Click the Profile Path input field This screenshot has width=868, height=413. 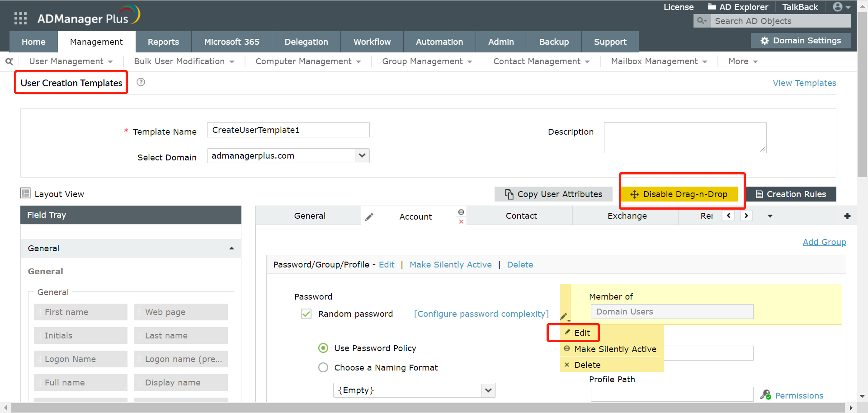[672, 394]
